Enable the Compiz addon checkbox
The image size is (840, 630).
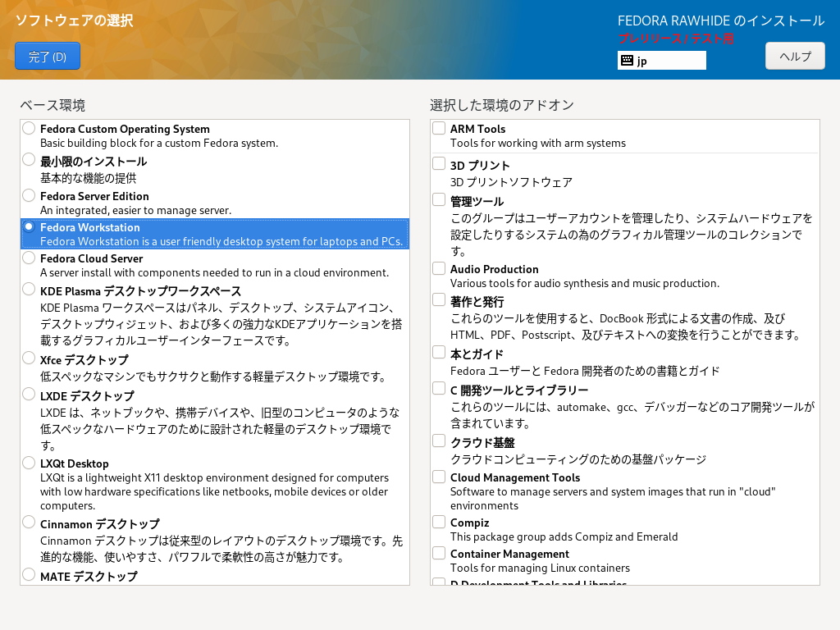pyautogui.click(x=439, y=522)
